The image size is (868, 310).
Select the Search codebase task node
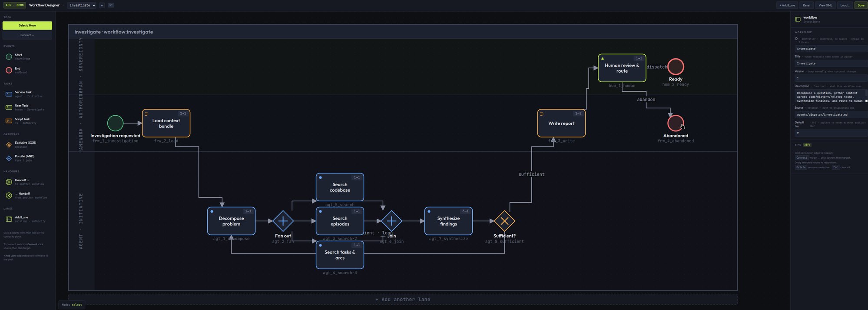click(x=340, y=187)
